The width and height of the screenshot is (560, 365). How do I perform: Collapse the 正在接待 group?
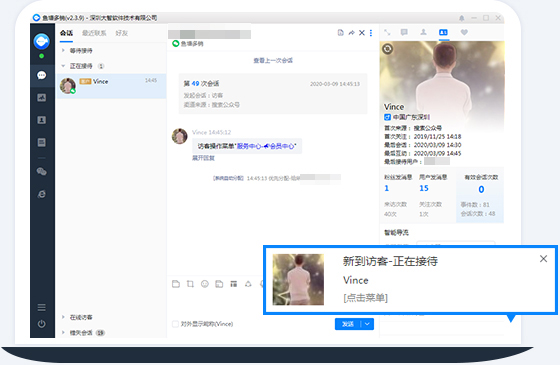coord(64,66)
